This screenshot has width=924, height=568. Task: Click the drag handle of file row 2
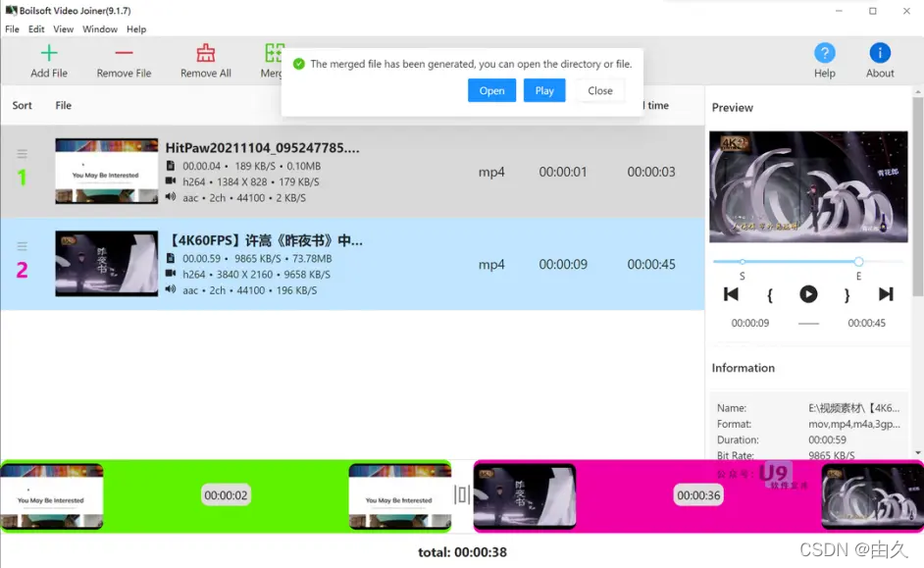[x=22, y=246]
